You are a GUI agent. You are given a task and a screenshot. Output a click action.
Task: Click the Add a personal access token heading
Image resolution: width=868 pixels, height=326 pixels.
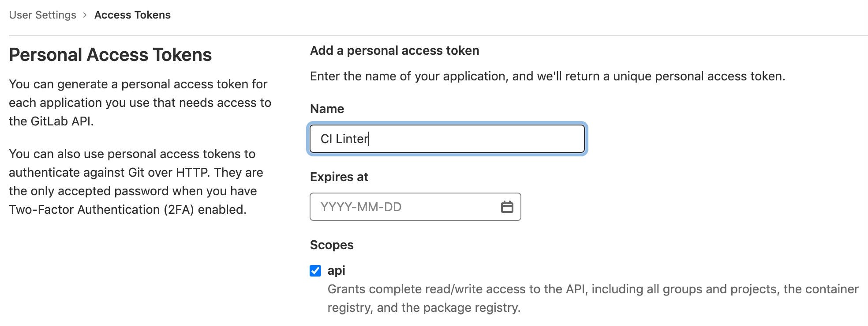click(394, 50)
